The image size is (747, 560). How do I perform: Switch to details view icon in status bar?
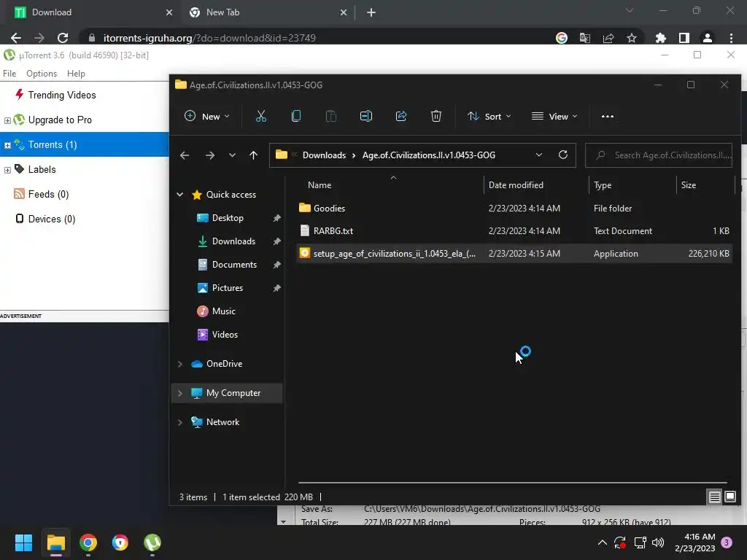pyautogui.click(x=714, y=497)
